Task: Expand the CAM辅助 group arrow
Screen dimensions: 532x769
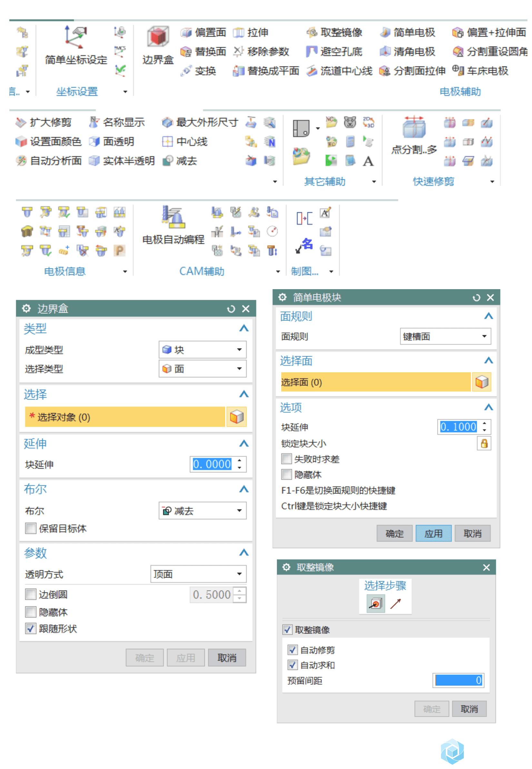Action: click(x=278, y=272)
